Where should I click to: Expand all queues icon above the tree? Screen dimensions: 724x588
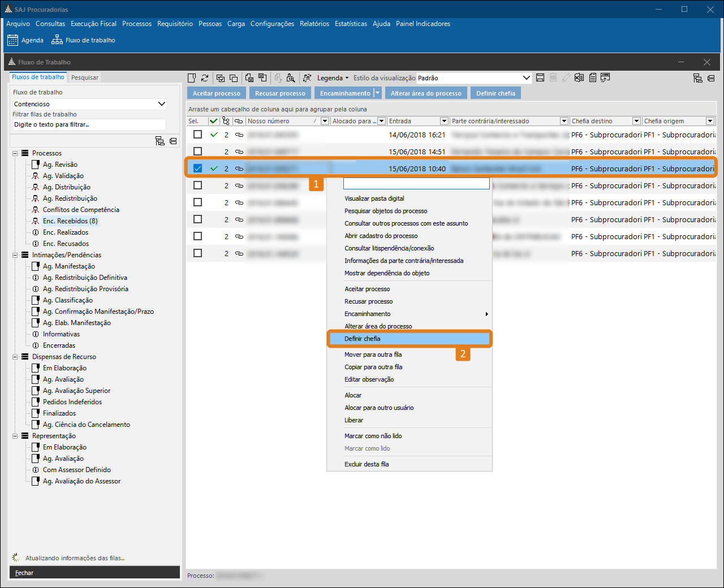tap(160, 141)
